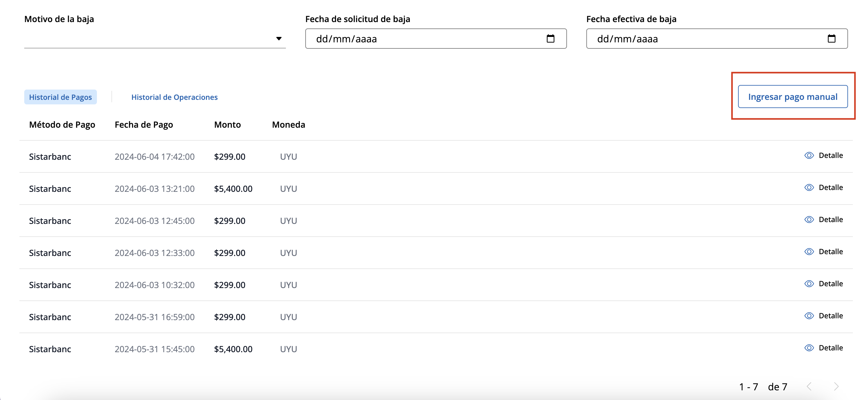
Task: Select the Historial de Pagos tab
Action: pyautogui.click(x=60, y=97)
